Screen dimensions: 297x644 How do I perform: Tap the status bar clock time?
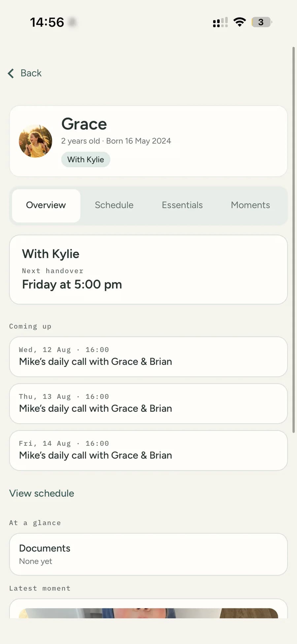[x=47, y=22]
